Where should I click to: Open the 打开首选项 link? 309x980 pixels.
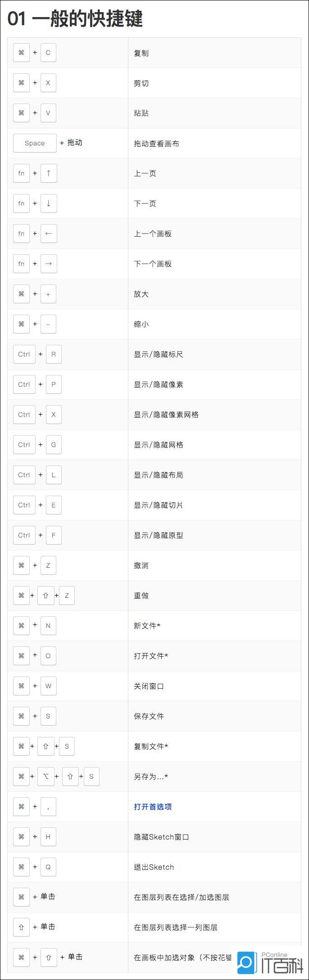153,807
